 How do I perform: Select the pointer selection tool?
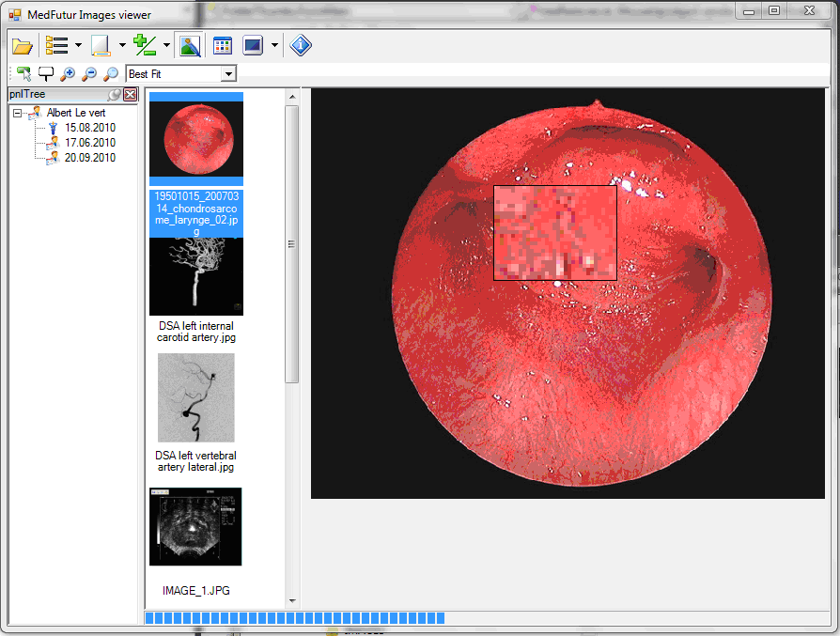tap(23, 74)
